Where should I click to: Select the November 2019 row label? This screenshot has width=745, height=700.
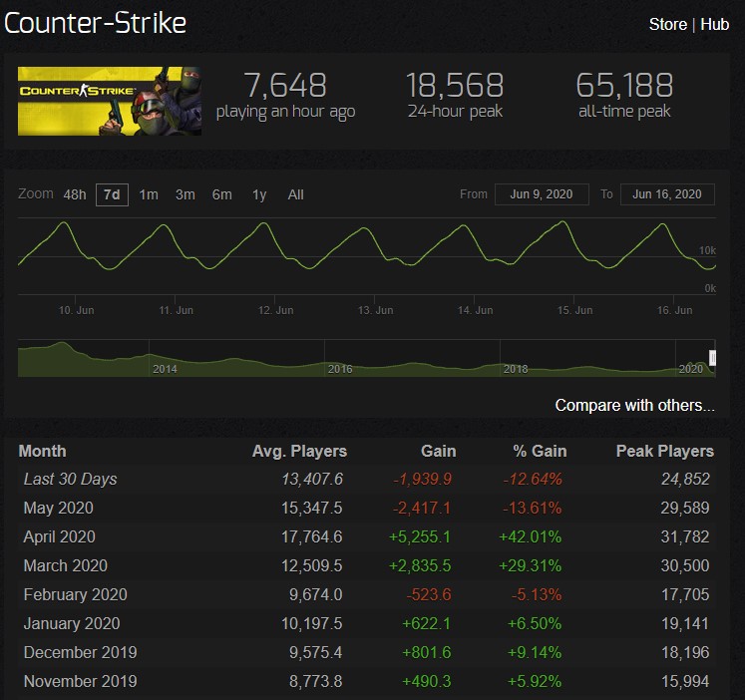(81, 681)
